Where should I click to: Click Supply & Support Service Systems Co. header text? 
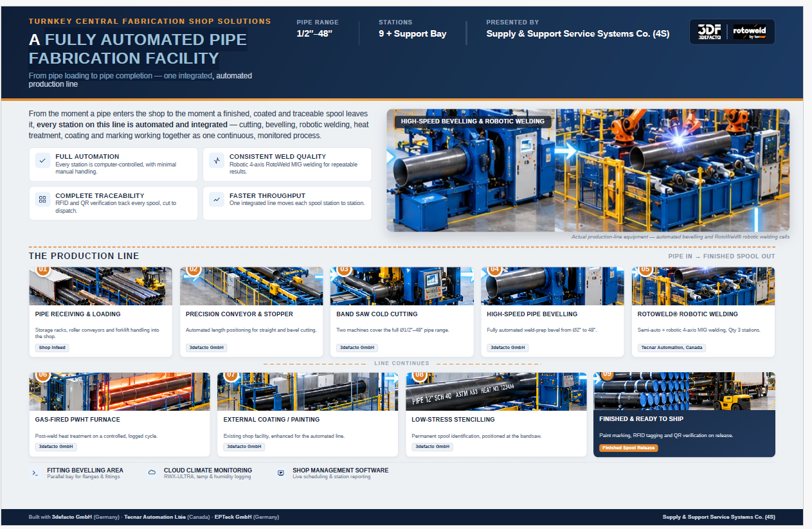pyautogui.click(x=578, y=33)
